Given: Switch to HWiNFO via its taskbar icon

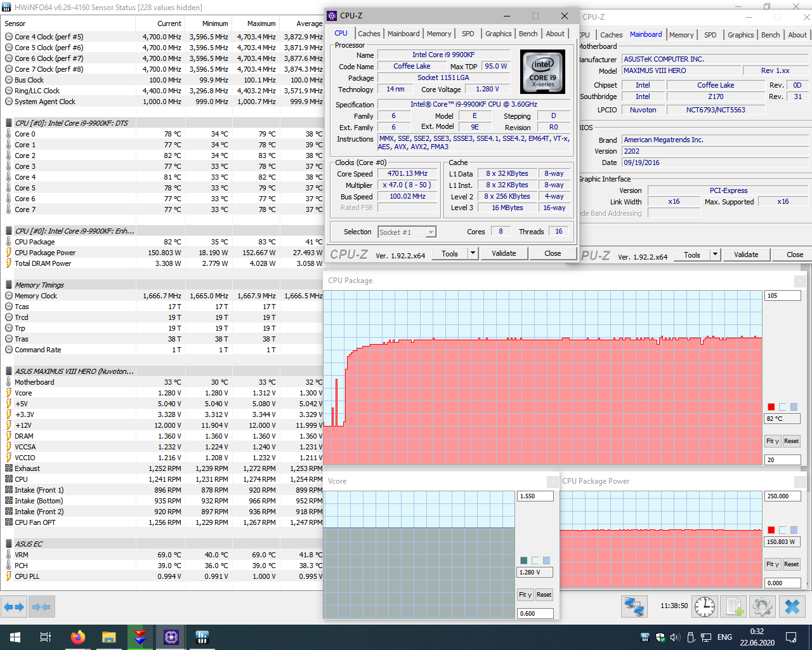Looking at the screenshot, I should click(202, 637).
